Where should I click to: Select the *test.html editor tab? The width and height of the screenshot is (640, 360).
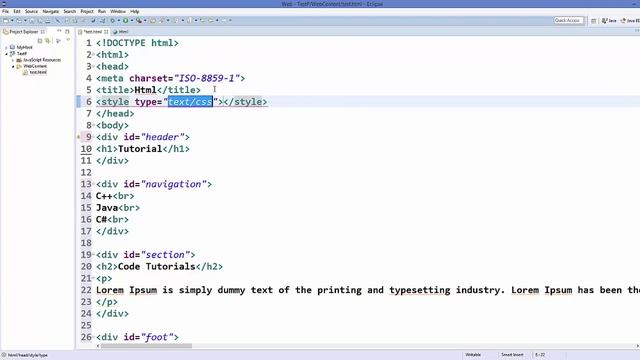[x=93, y=32]
